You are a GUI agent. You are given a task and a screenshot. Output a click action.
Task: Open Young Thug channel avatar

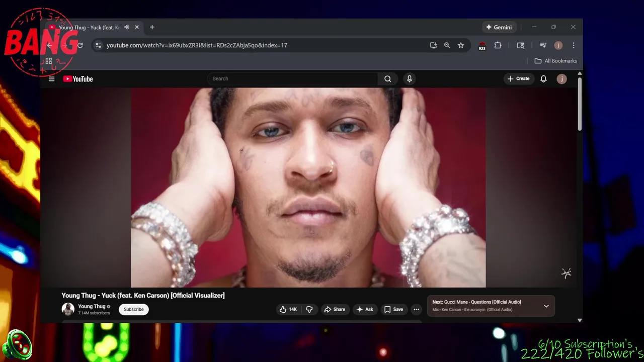pos(68,309)
